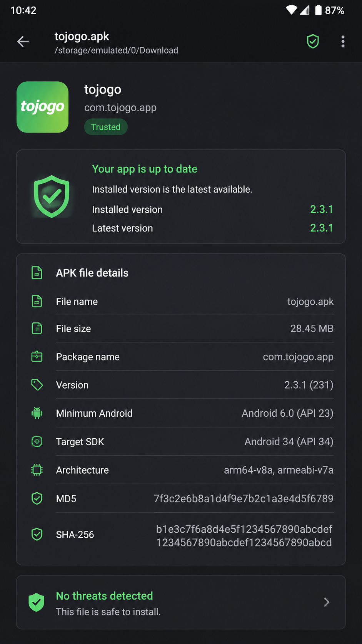This screenshot has height=644, width=362.
Task: Tap the Architecture label
Action: pyautogui.click(x=82, y=470)
